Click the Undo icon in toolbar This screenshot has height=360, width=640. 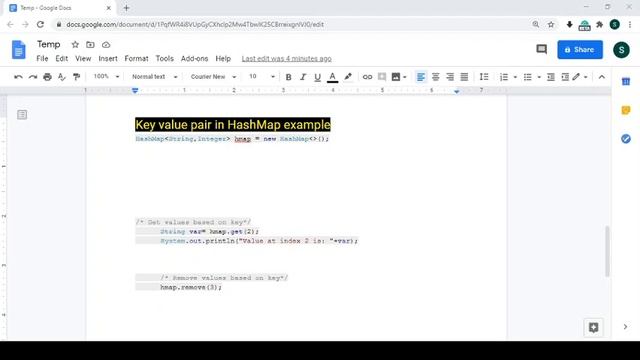pos(18,77)
